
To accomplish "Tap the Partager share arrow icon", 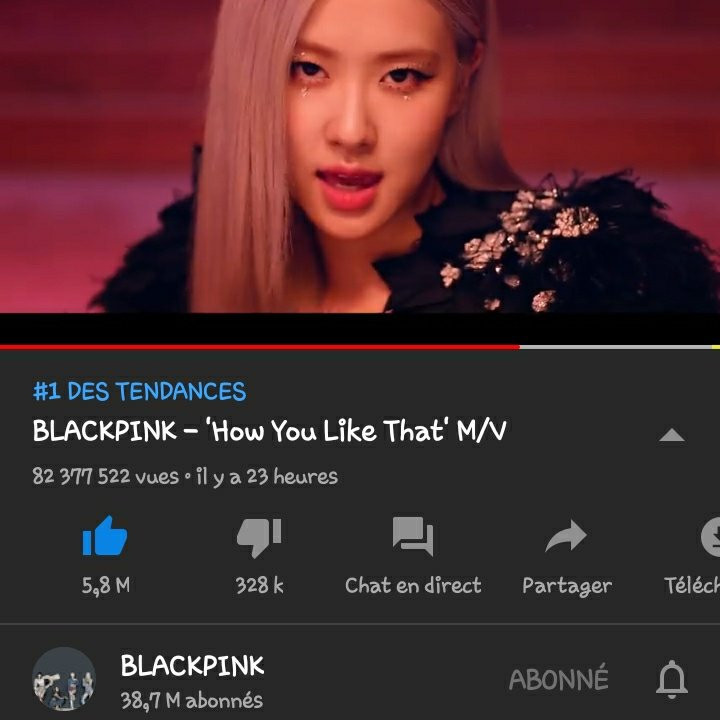I will [x=566, y=535].
